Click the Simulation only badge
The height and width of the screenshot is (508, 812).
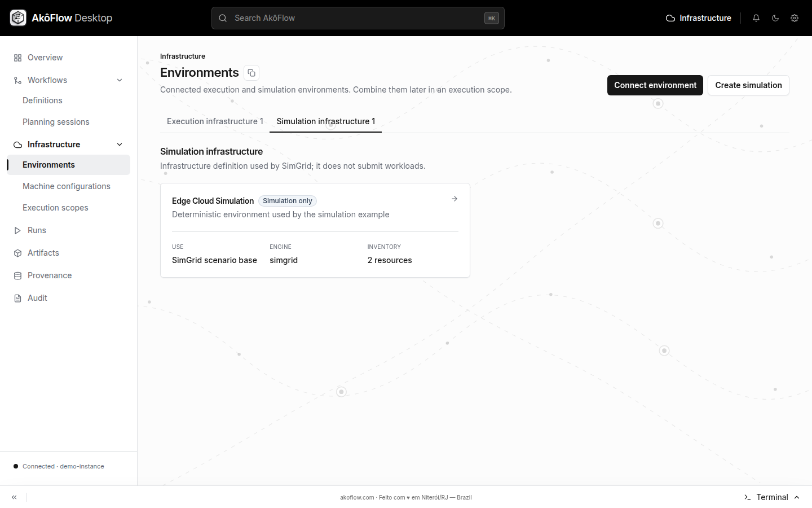288,201
